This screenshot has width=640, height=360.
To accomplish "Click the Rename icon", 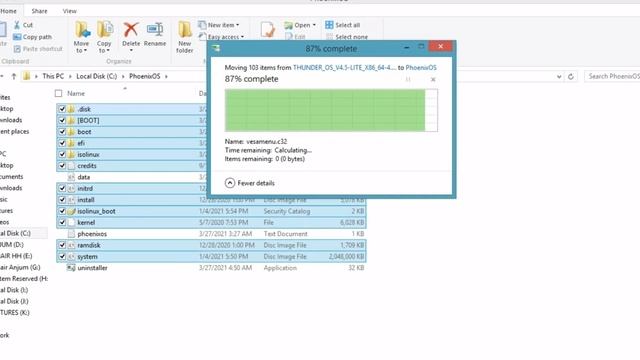I will click(x=155, y=29).
